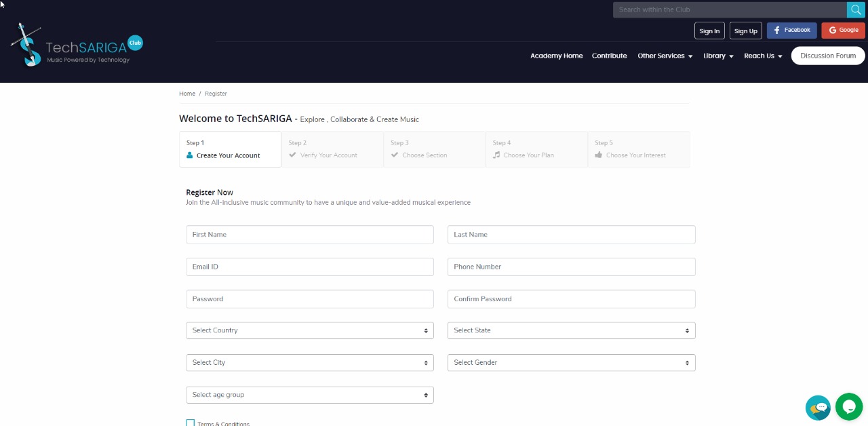Open the Select Country dropdown

[x=310, y=330]
